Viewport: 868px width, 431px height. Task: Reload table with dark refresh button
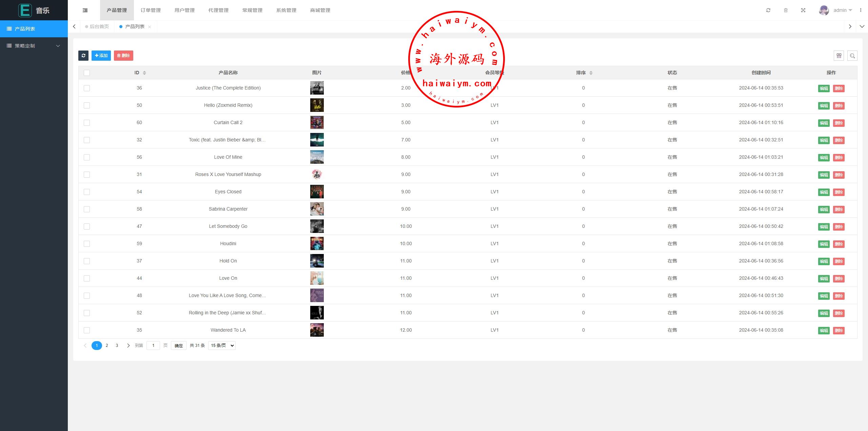pyautogui.click(x=83, y=56)
